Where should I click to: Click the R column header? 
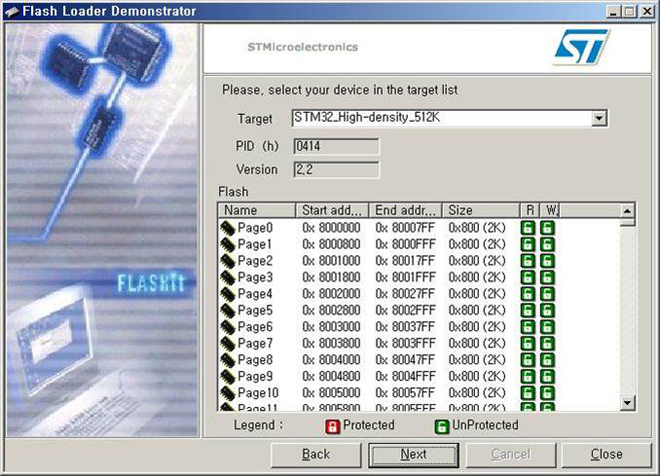530,210
